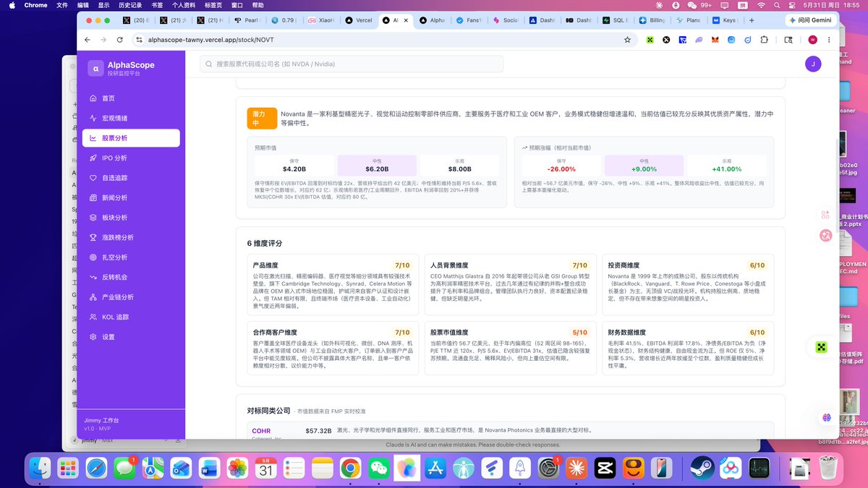
Task: Click the 保守 $4.20B market cap card
Action: click(294, 165)
